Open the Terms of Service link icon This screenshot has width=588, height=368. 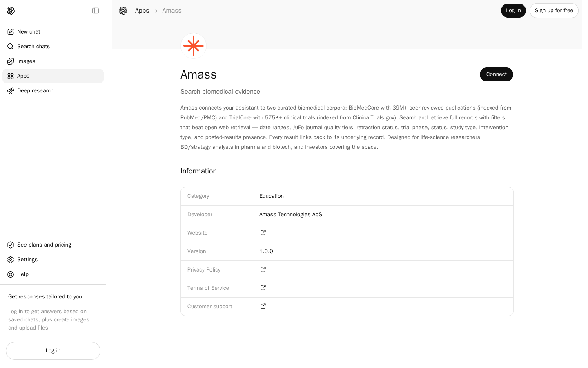click(263, 288)
